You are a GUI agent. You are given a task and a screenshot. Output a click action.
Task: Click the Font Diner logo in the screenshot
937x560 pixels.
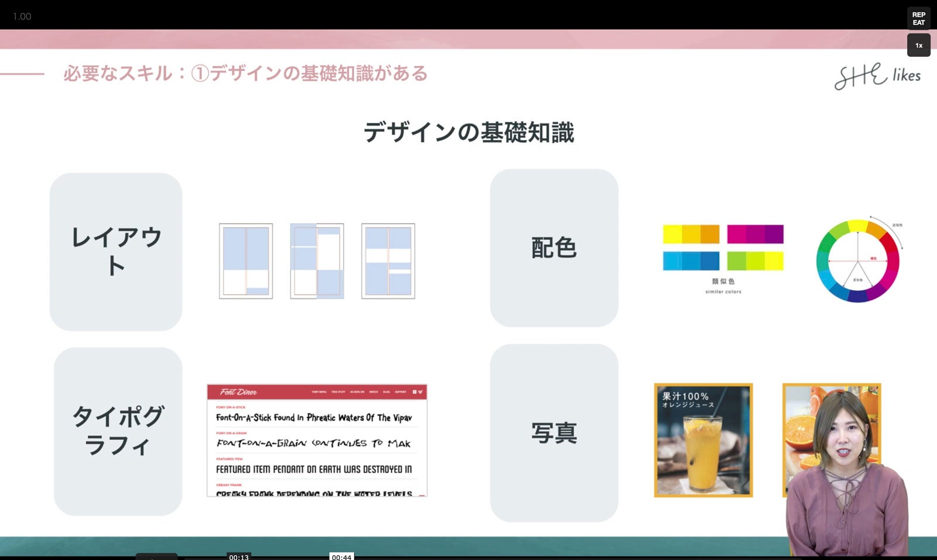tap(238, 391)
